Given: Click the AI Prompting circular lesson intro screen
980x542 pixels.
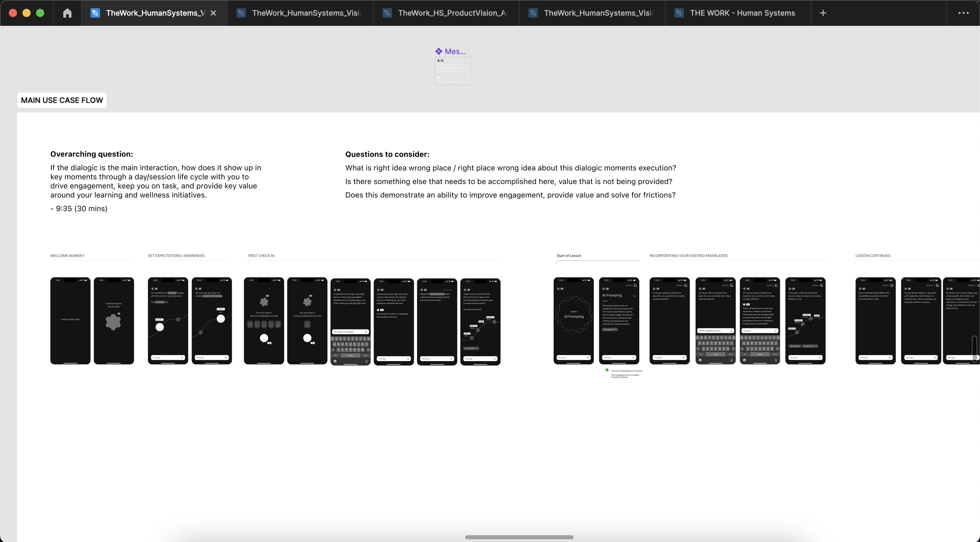Looking at the screenshot, I should click(573, 320).
